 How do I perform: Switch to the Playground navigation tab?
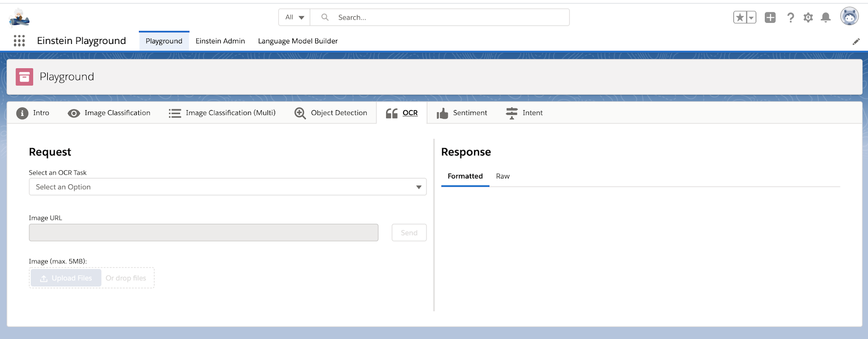click(x=164, y=41)
